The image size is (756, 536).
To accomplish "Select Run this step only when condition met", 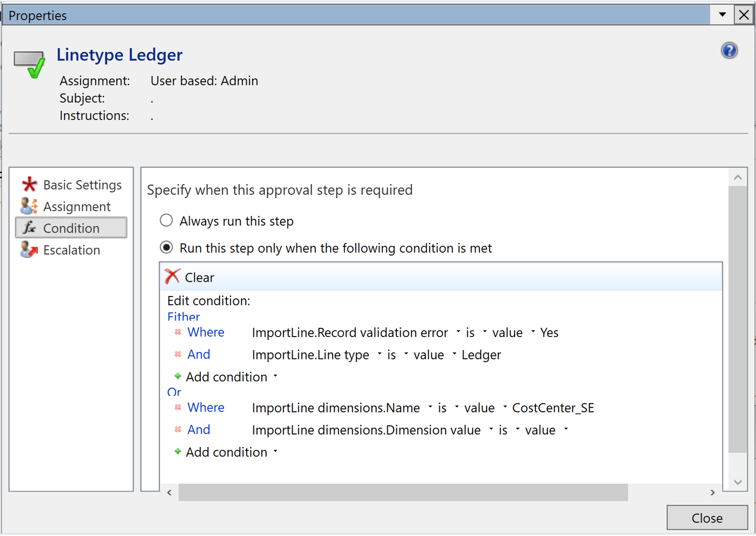I will [x=166, y=247].
